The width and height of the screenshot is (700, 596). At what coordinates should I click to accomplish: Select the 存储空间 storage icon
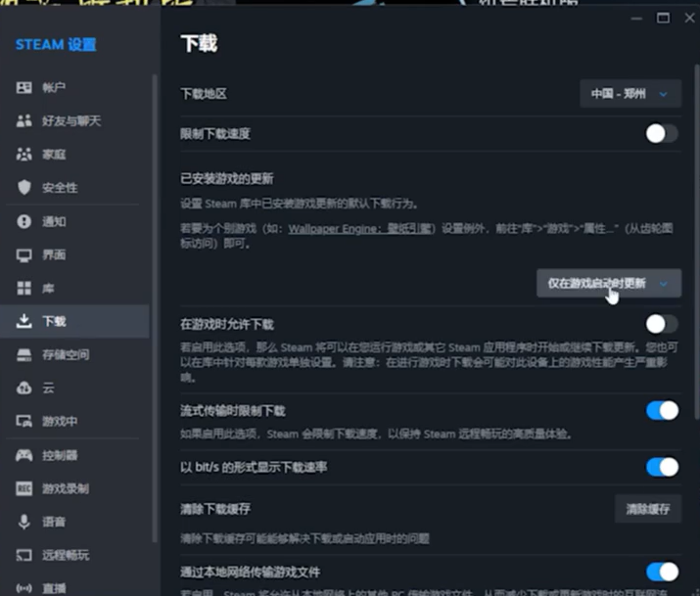[24, 354]
